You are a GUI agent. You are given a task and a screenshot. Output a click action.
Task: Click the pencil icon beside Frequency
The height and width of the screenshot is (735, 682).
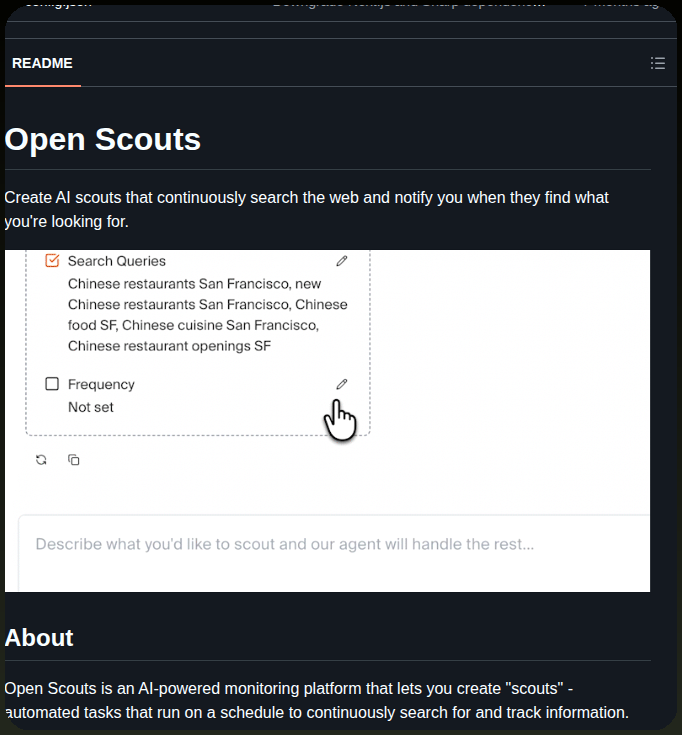point(342,384)
